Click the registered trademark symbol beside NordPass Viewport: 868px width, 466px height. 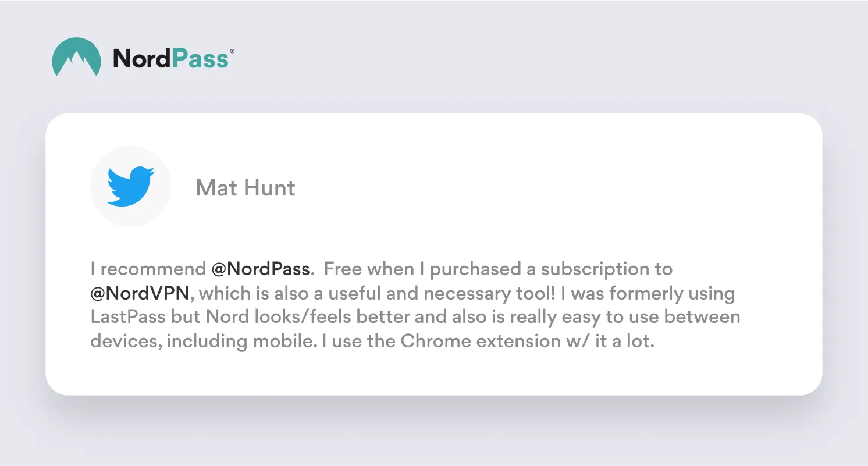tap(232, 52)
